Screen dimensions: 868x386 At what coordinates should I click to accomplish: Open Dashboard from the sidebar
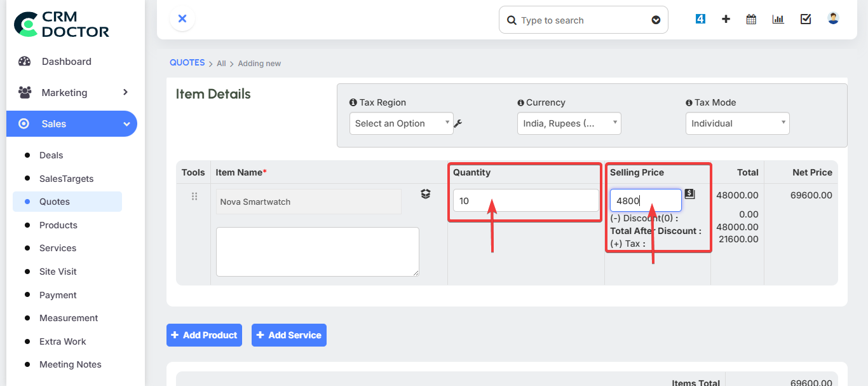pos(66,62)
